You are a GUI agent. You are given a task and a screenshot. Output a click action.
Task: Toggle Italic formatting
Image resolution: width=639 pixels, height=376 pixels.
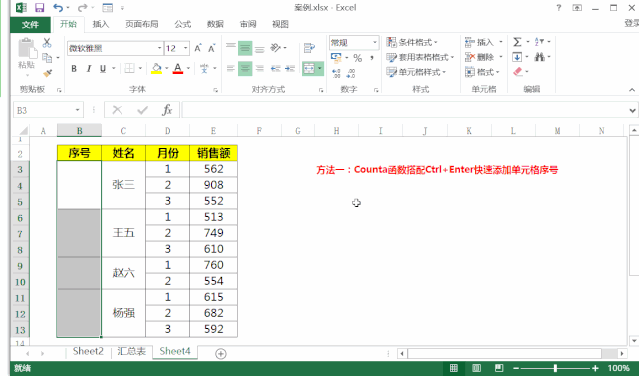pos(88,68)
